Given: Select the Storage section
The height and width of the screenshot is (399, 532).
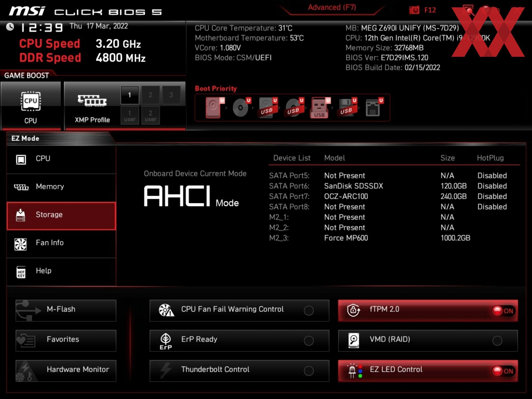Looking at the screenshot, I should (x=61, y=216).
